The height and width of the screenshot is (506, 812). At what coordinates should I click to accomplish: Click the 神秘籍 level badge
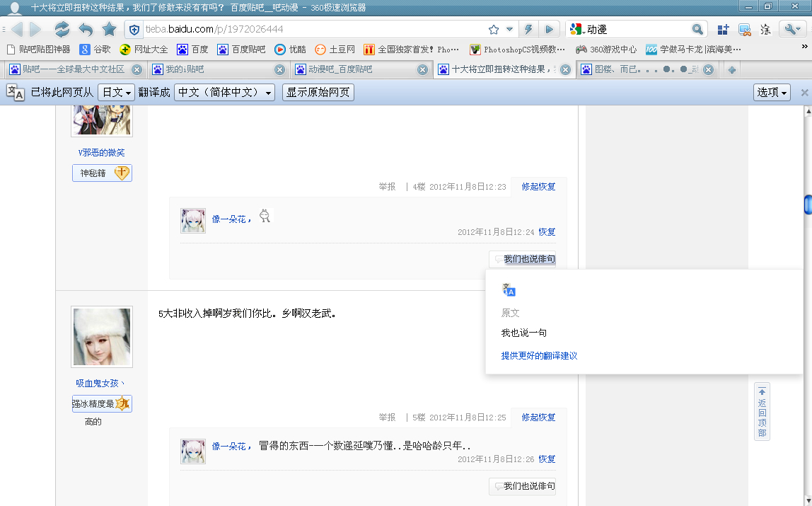(102, 173)
